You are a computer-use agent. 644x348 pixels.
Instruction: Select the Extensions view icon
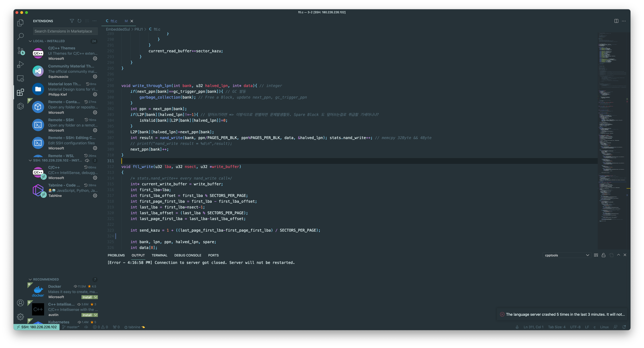click(20, 92)
